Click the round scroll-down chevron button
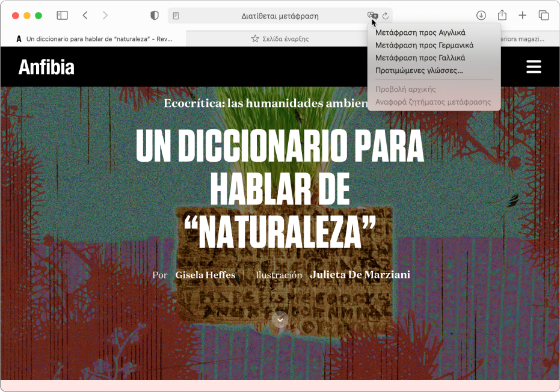The height and width of the screenshot is (392, 560). coord(280,319)
